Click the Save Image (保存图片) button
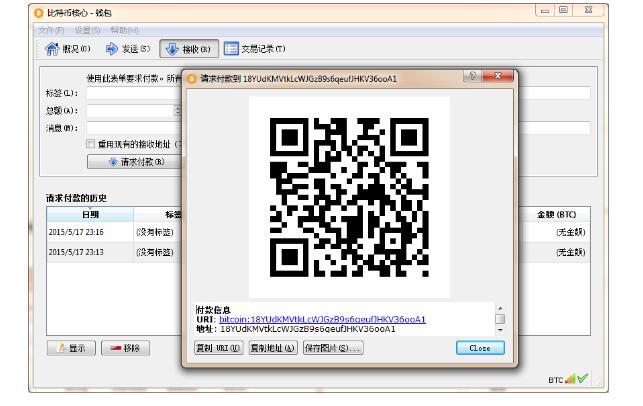 (x=333, y=348)
